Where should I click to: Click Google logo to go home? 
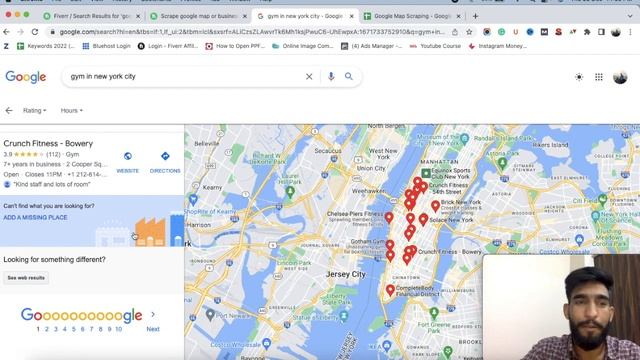click(x=26, y=77)
